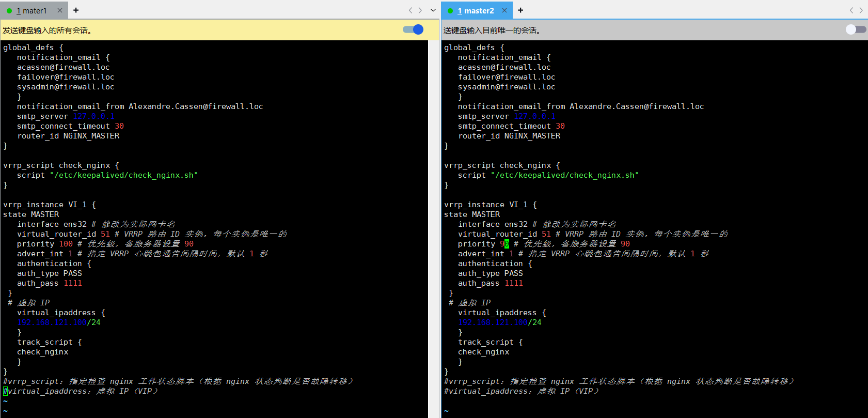Click 'auth_pass 1111' in left terminal

tap(50, 283)
